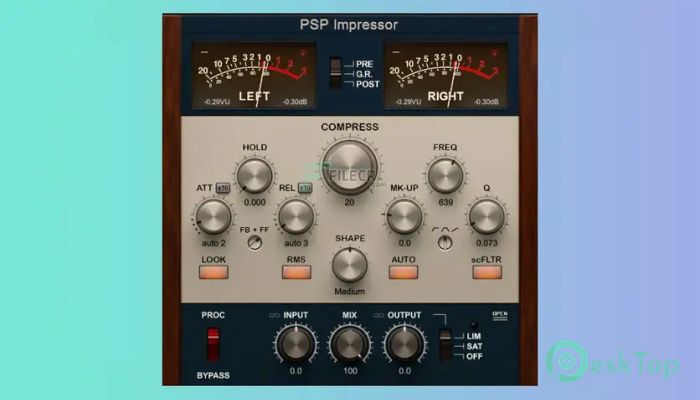Click the FREQ value 639
The width and height of the screenshot is (700, 400).
(x=446, y=202)
